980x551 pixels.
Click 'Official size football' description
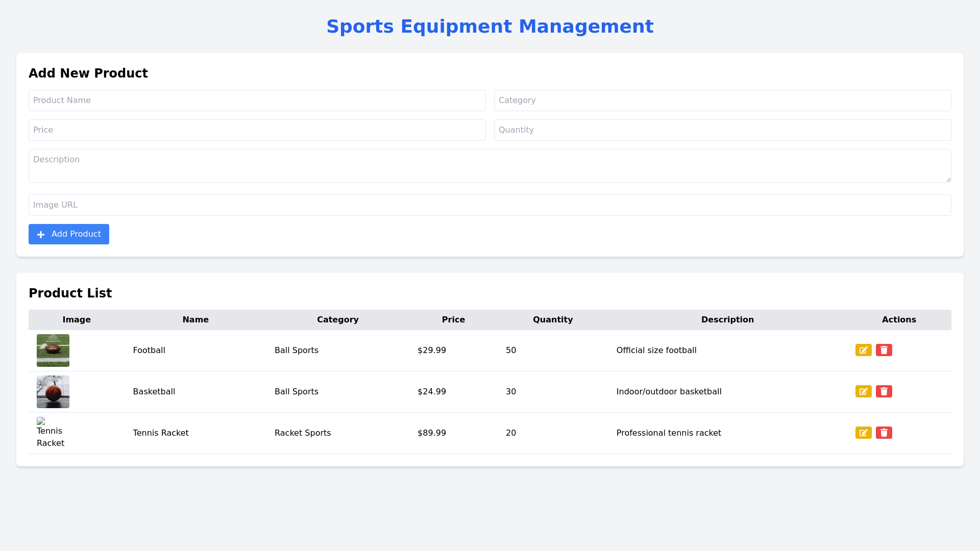coord(656,350)
